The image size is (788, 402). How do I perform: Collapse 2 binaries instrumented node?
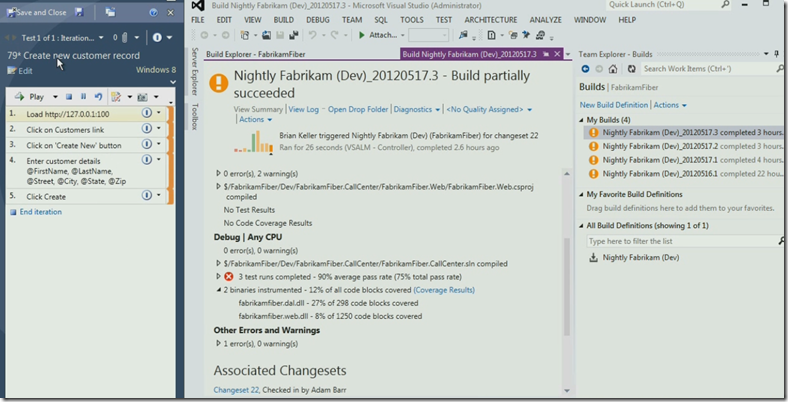point(219,290)
